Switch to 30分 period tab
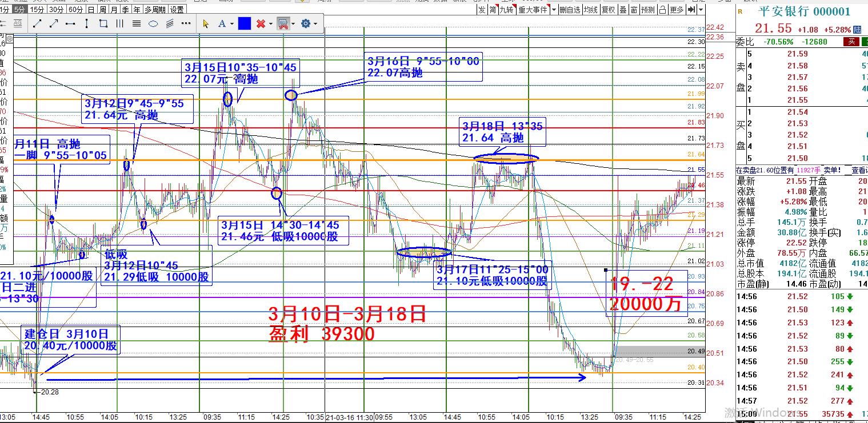 [x=56, y=10]
